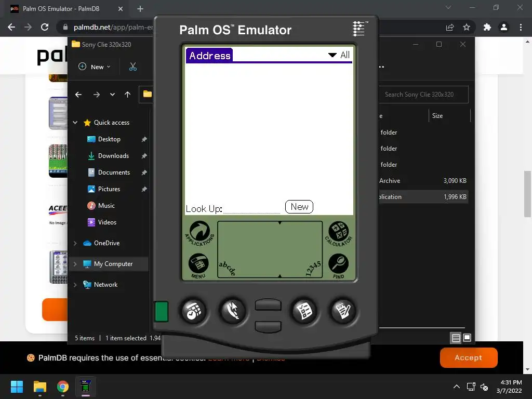Click the Cut scissors icon in File Explorer
The height and width of the screenshot is (399, 532).
pyautogui.click(x=133, y=67)
